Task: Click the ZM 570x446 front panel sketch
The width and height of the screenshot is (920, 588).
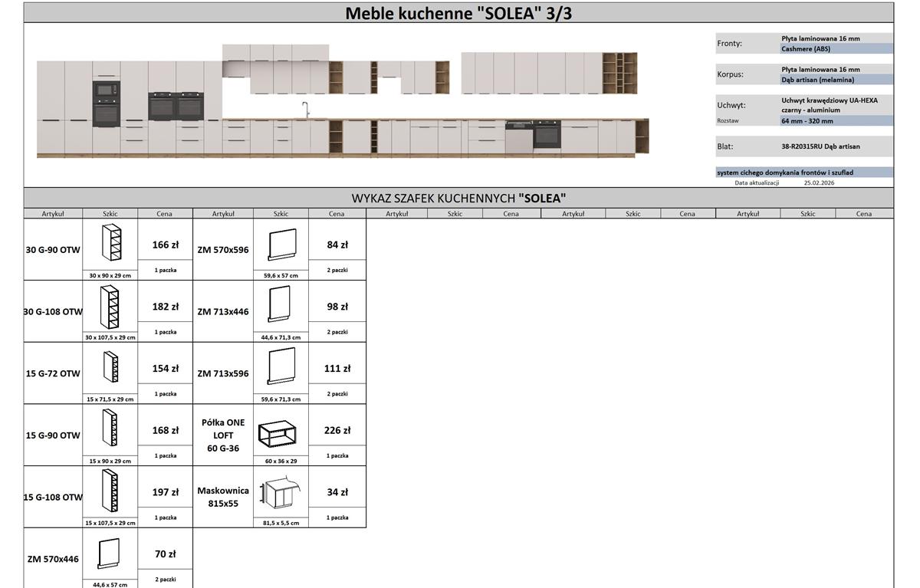Action: click(109, 554)
